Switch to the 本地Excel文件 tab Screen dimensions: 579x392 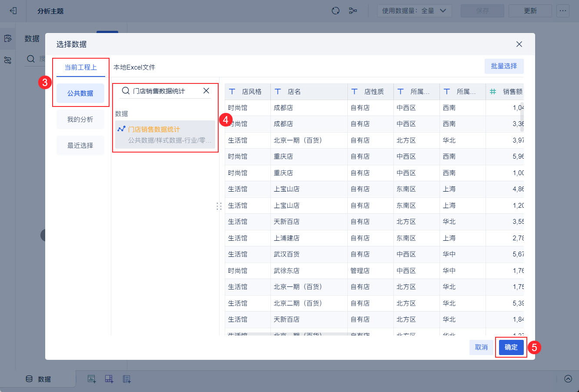point(134,67)
